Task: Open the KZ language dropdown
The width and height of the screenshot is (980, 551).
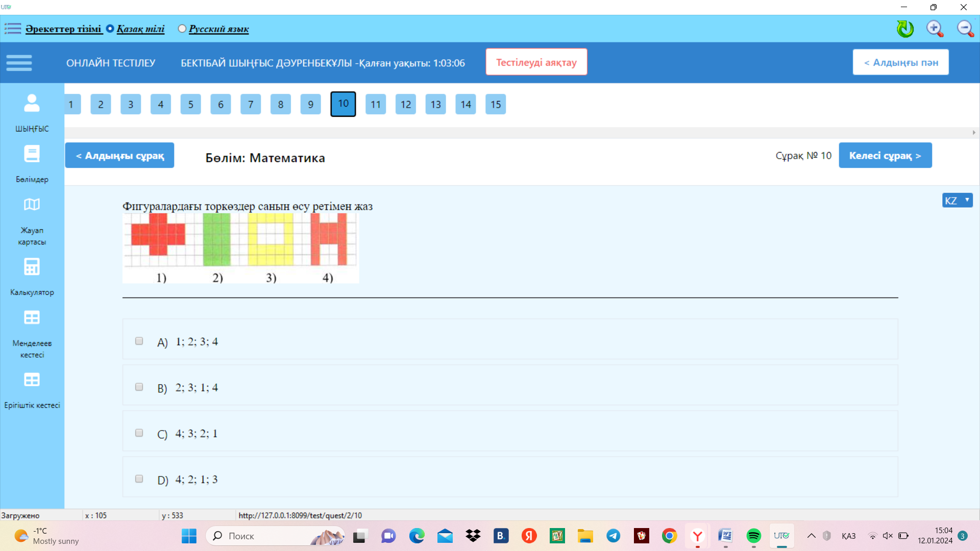Action: pyautogui.click(x=957, y=201)
